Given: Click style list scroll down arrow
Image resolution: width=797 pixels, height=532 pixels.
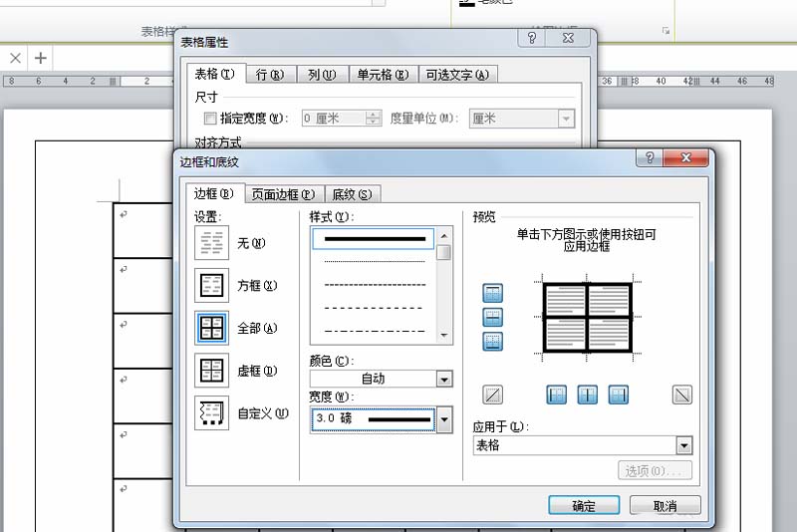Looking at the screenshot, I should point(444,336).
